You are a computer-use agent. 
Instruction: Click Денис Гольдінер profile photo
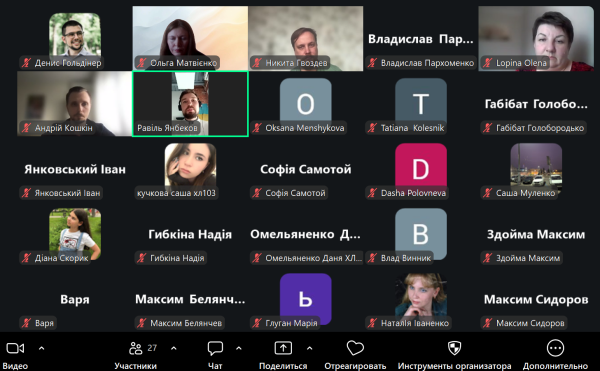pos(75,35)
